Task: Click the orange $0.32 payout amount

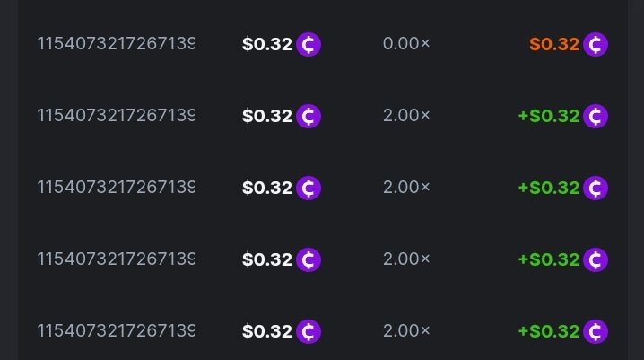Action: 554,44
